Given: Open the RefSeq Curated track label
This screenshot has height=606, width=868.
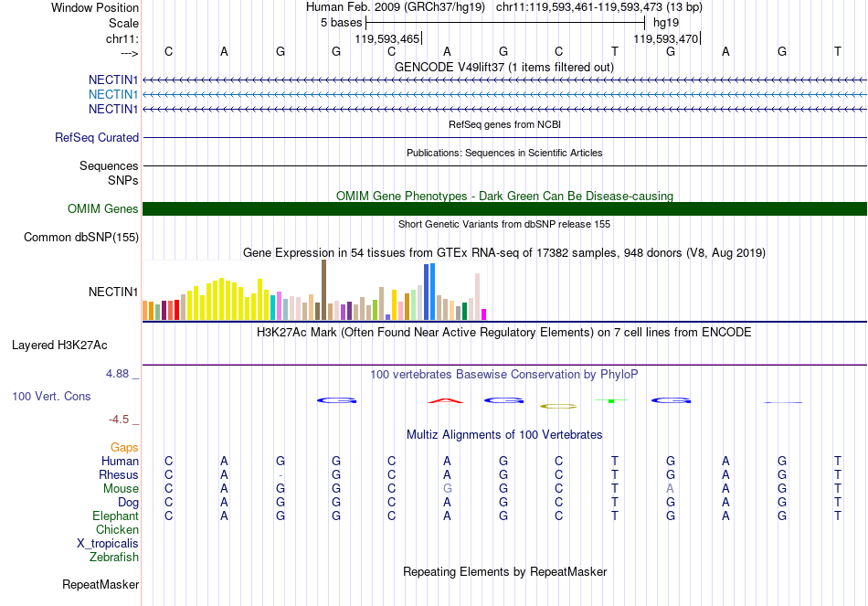Looking at the screenshot, I should 97,138.
